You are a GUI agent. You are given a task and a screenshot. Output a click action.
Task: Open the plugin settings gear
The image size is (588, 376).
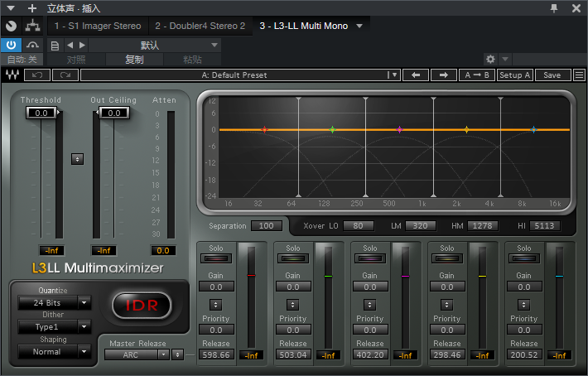coord(490,59)
